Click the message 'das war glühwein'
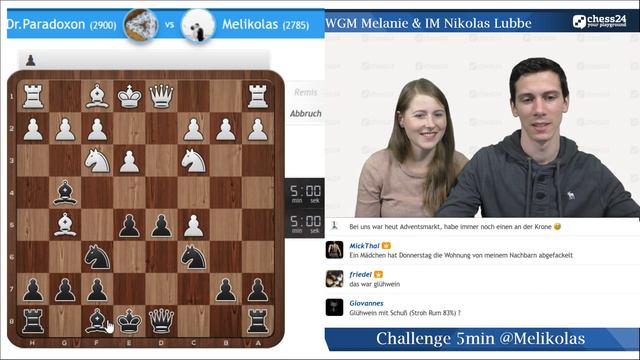640x360 pixels. 374,284
